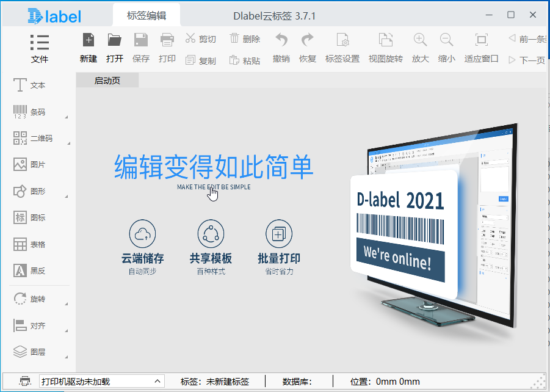Expand the 条码 barcode submenu arrow
The image size is (550, 392).
67,117
